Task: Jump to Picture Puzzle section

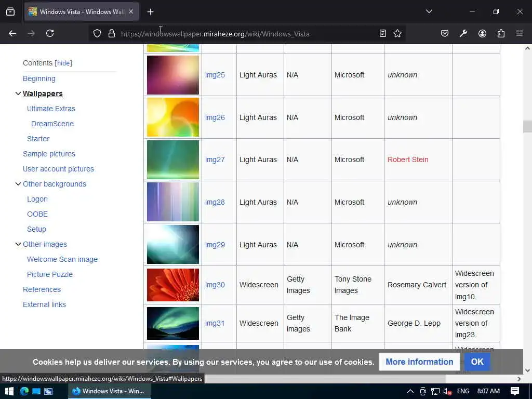Action: (x=50, y=274)
